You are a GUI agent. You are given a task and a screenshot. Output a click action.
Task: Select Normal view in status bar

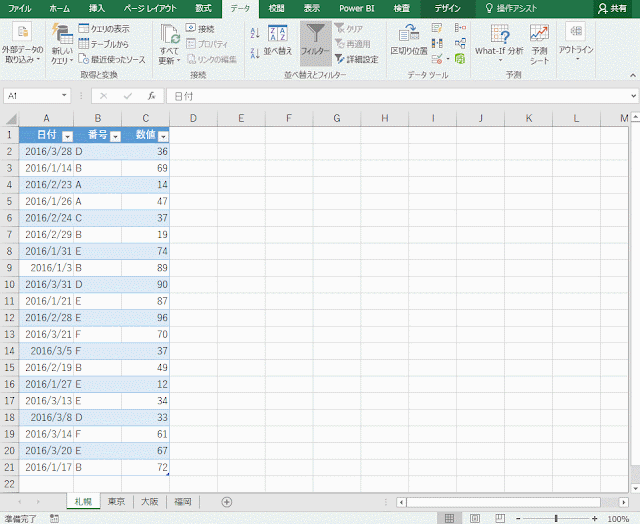(x=449, y=519)
